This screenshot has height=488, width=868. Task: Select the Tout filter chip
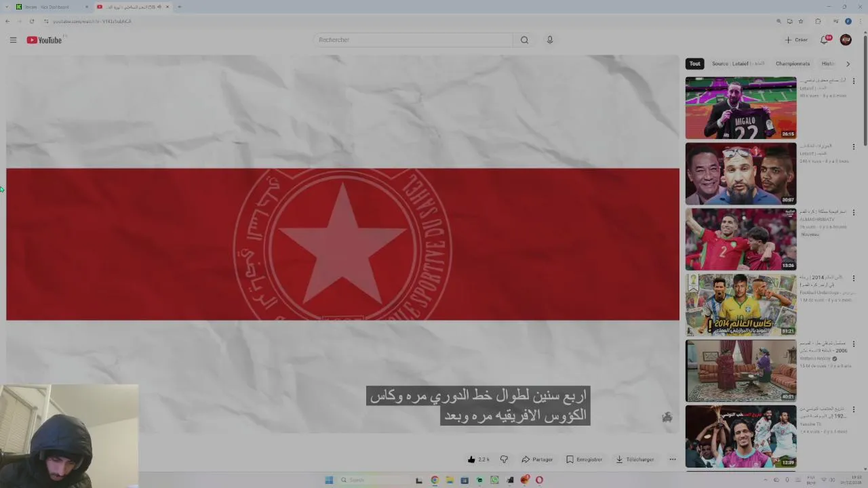pyautogui.click(x=695, y=64)
